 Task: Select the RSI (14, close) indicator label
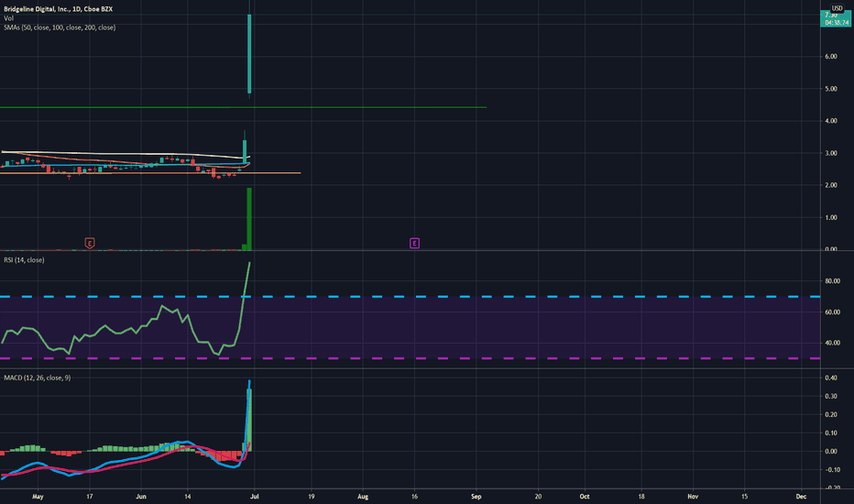[x=24, y=260]
